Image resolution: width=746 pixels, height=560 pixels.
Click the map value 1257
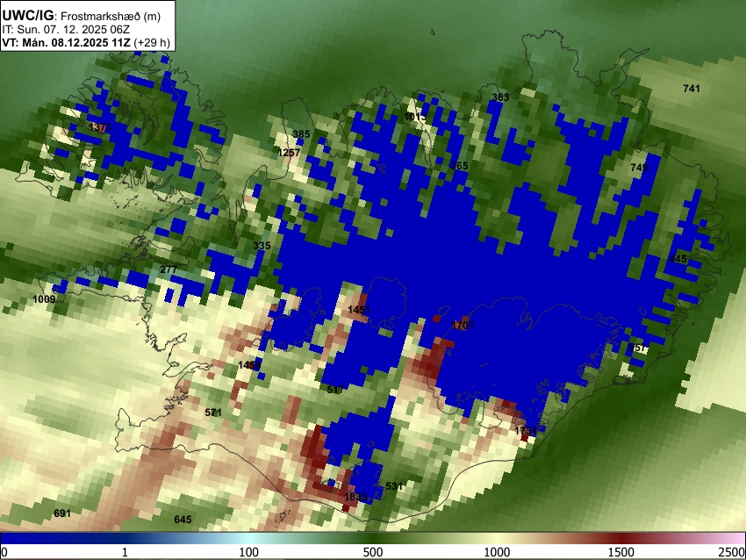(x=289, y=153)
